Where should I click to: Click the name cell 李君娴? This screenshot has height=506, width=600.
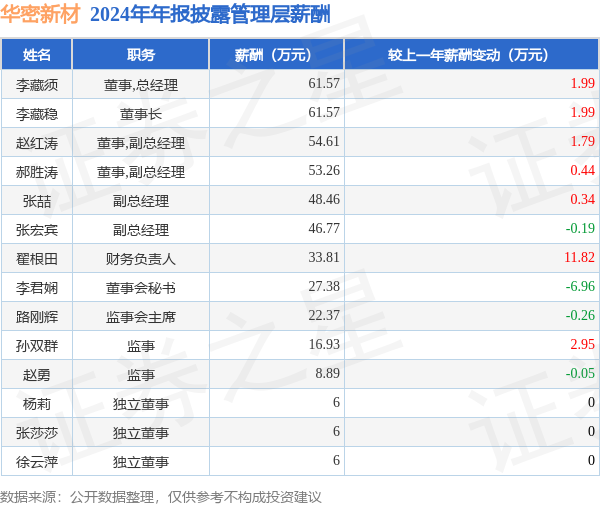click(x=37, y=288)
